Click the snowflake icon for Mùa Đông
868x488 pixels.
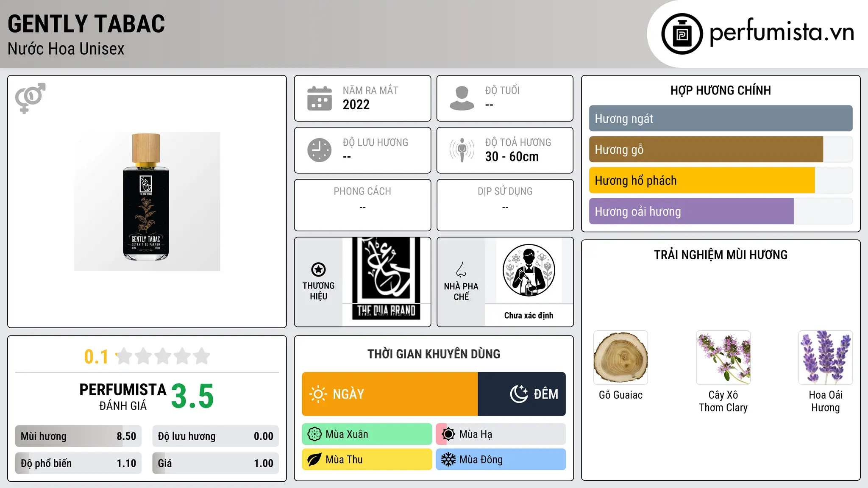click(x=448, y=460)
